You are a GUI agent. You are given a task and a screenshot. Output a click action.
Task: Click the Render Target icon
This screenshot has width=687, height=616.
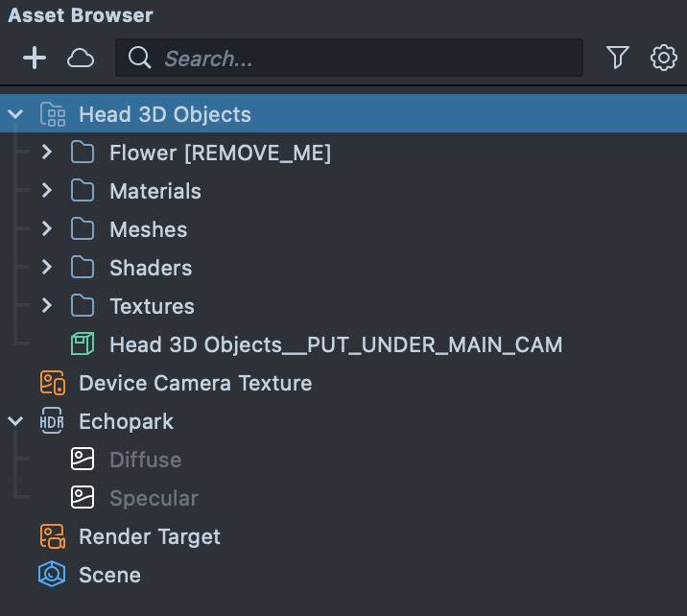(x=52, y=536)
